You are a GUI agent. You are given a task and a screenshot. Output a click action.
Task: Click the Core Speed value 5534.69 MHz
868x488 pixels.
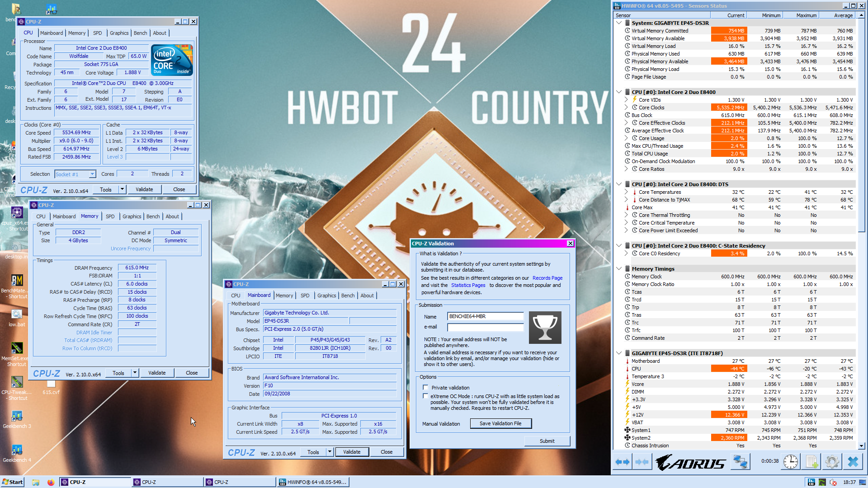[76, 132]
